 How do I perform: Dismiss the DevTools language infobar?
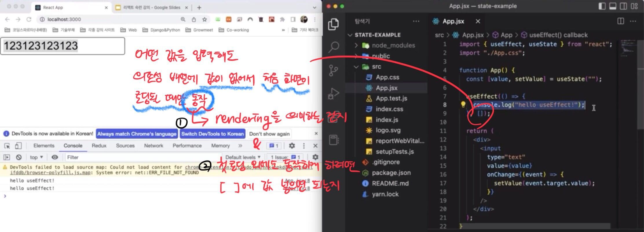click(x=316, y=134)
